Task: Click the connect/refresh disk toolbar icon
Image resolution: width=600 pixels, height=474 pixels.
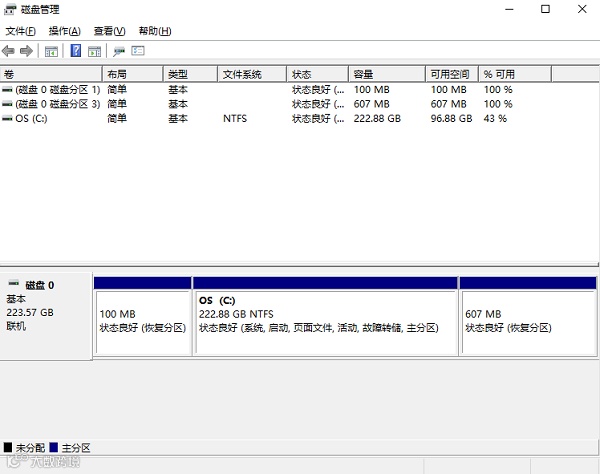Action: (119, 51)
